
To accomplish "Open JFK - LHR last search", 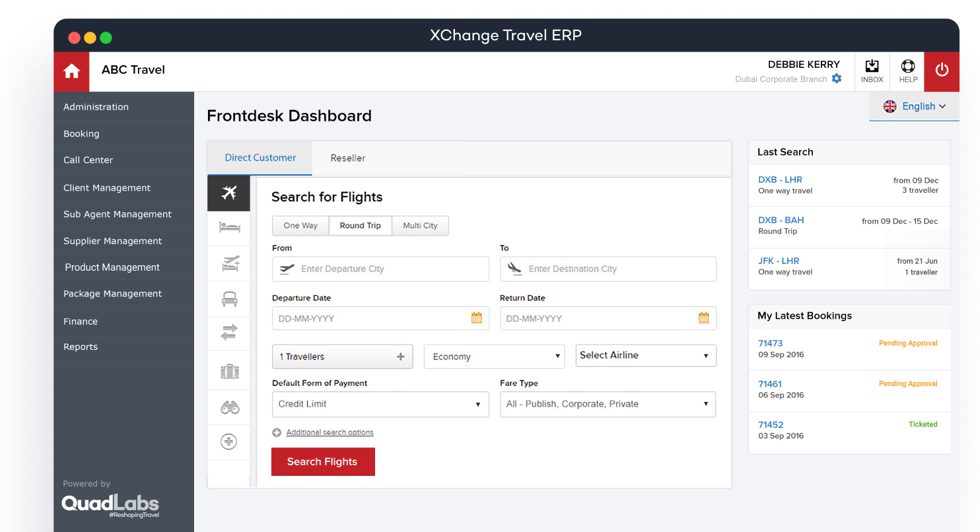I will (779, 261).
